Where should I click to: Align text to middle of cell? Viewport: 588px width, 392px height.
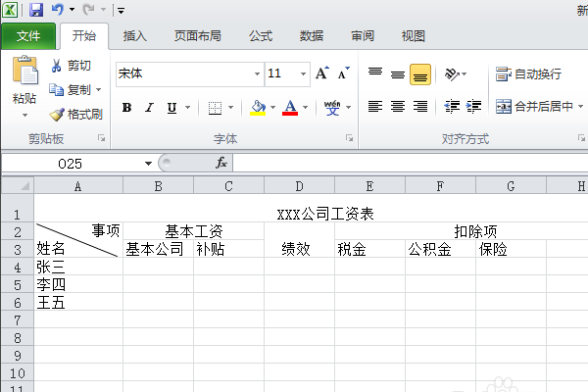(x=398, y=73)
